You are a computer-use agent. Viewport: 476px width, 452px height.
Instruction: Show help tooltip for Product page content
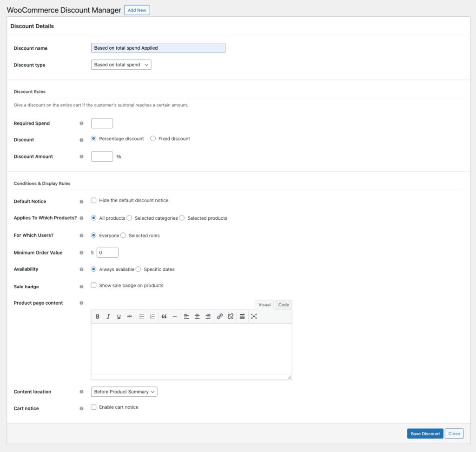81,303
